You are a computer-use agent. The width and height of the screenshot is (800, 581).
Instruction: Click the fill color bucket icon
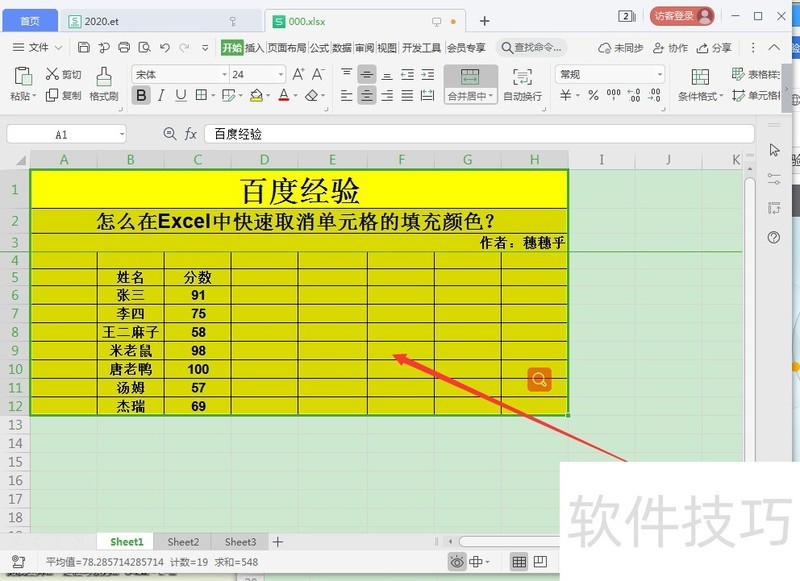tap(256, 95)
